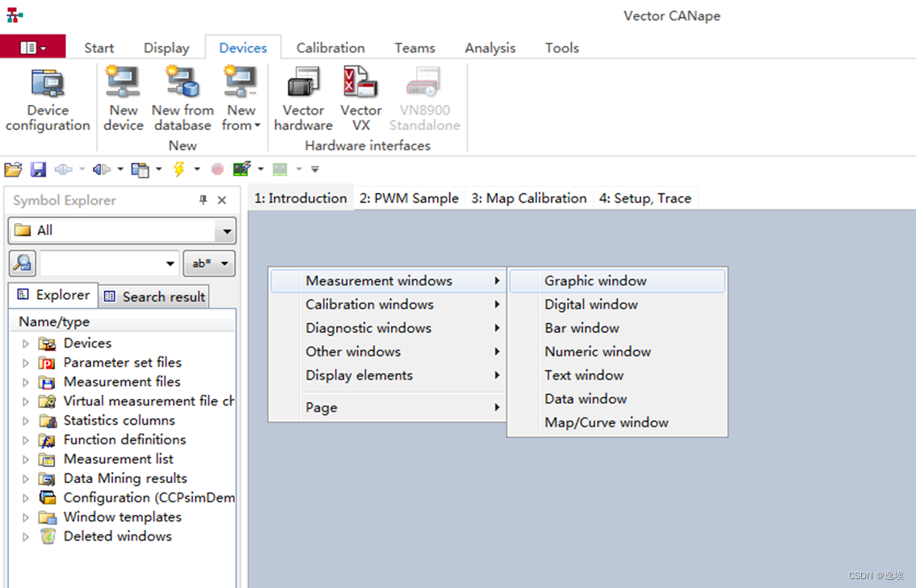916x588 pixels.
Task: Open Diagnostic windows submenu
Action: 387,328
